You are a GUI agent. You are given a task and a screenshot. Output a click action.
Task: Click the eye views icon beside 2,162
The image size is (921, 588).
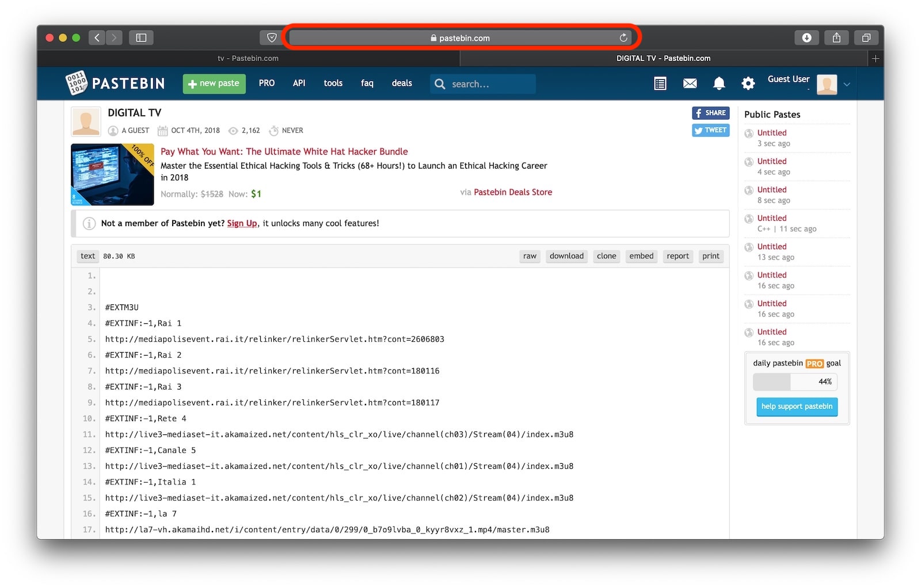233,131
